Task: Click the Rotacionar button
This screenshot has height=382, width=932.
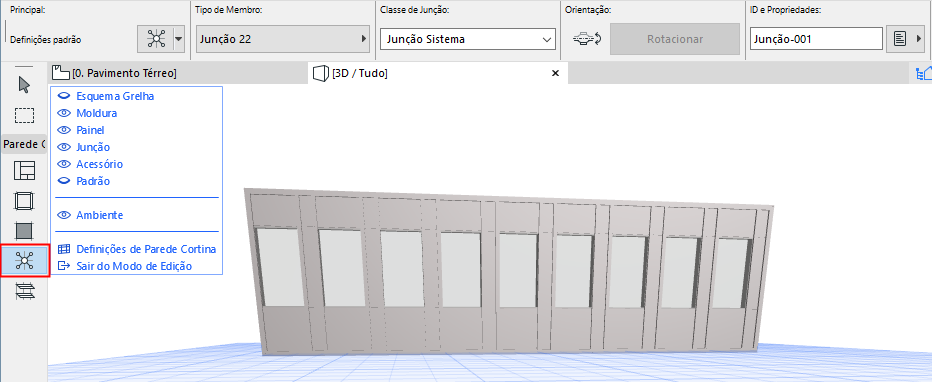Action: click(x=675, y=39)
